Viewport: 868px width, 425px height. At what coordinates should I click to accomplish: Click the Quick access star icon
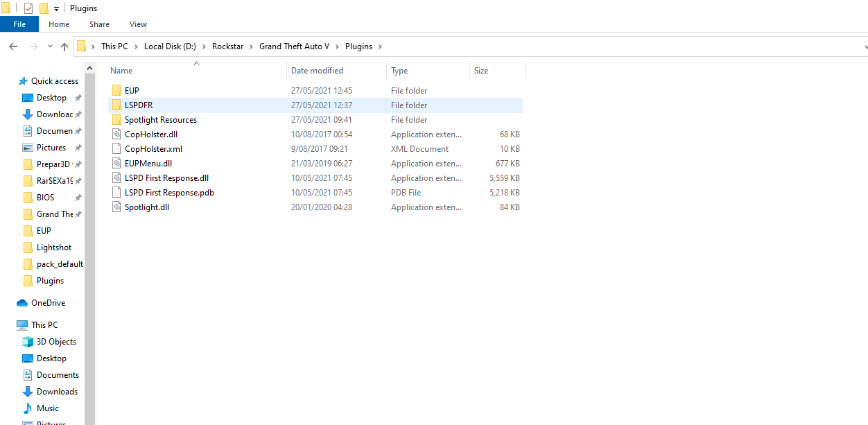pos(23,81)
